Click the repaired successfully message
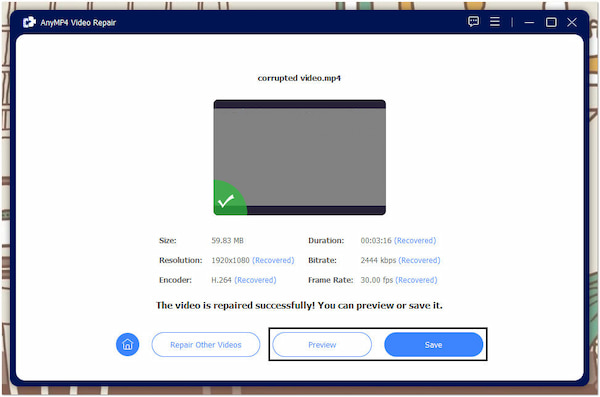Image resolution: width=600 pixels, height=397 pixels. pyautogui.click(x=299, y=306)
